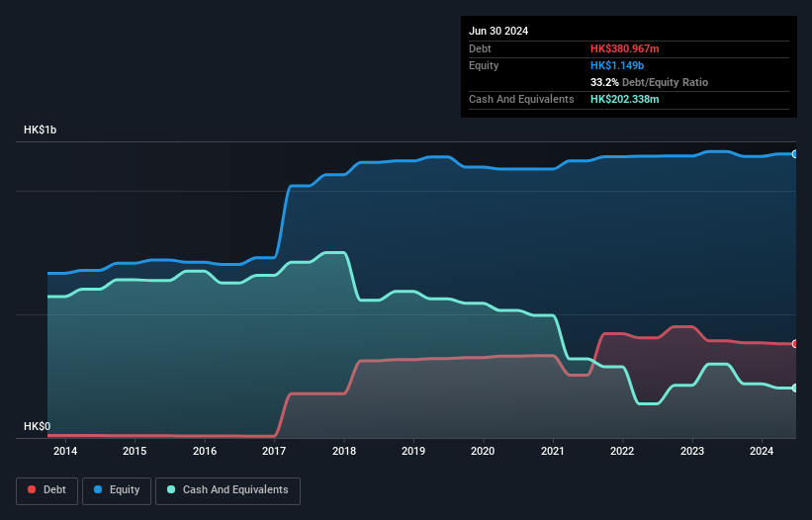Viewport: 812px width, 520px height.
Task: Click the 2021 x-axis label
Action: pyautogui.click(x=553, y=451)
